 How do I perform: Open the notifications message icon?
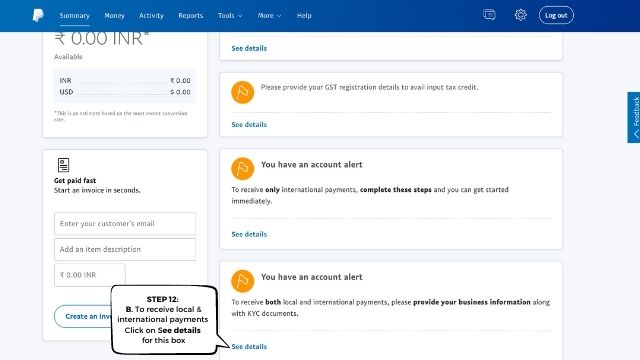click(489, 15)
